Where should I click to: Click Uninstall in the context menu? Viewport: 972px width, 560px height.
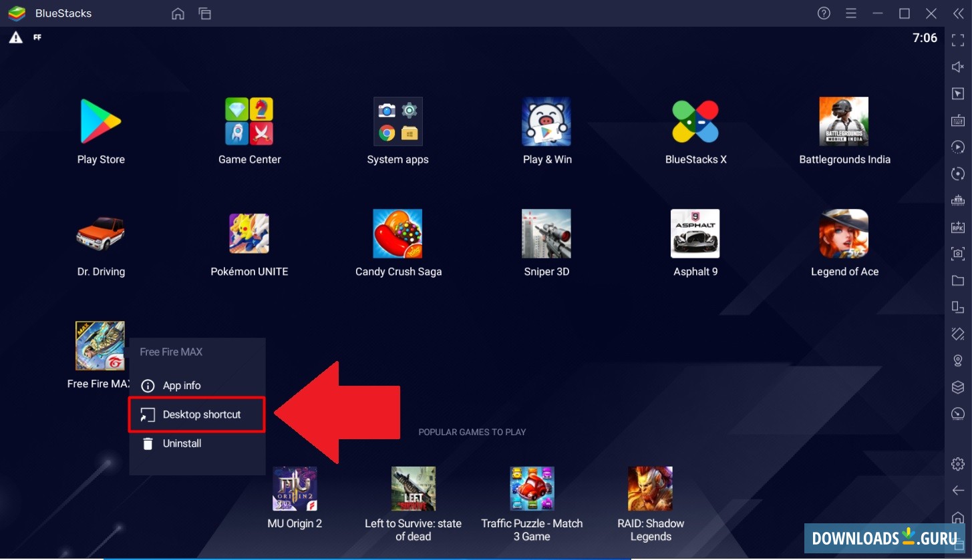pyautogui.click(x=197, y=443)
